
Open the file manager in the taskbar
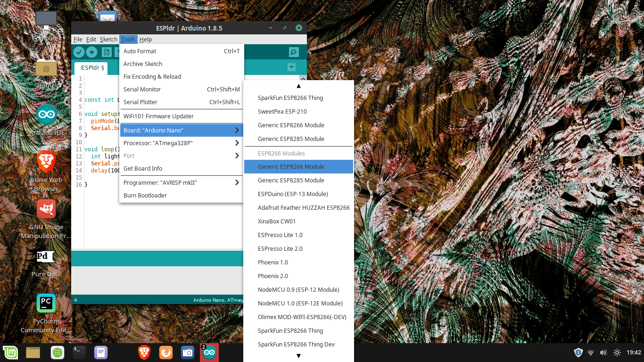coord(33,352)
